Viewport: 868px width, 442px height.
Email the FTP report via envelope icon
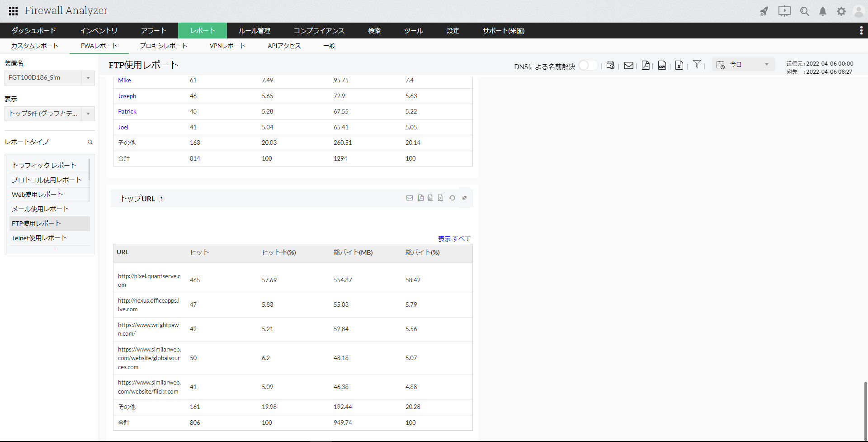coord(628,65)
